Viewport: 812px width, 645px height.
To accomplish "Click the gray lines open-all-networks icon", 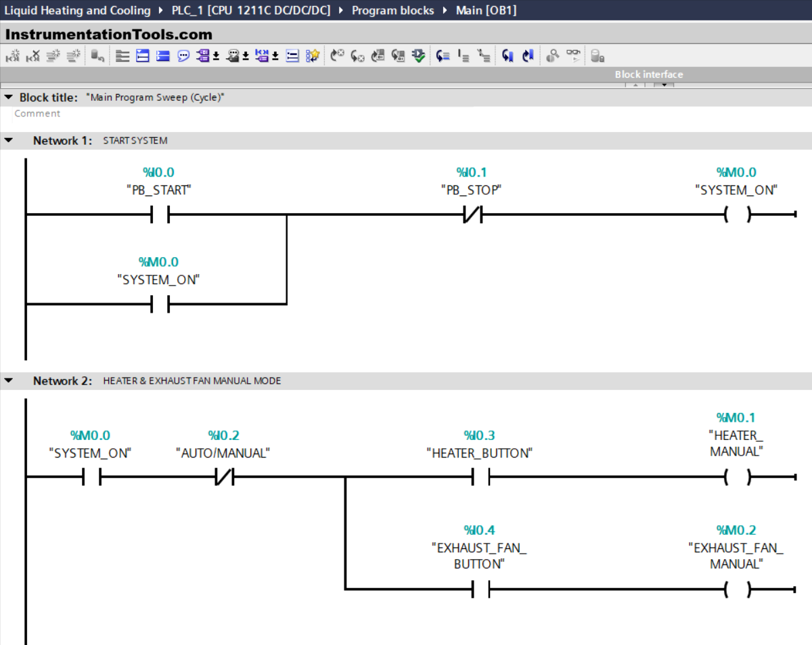I will pos(122,56).
